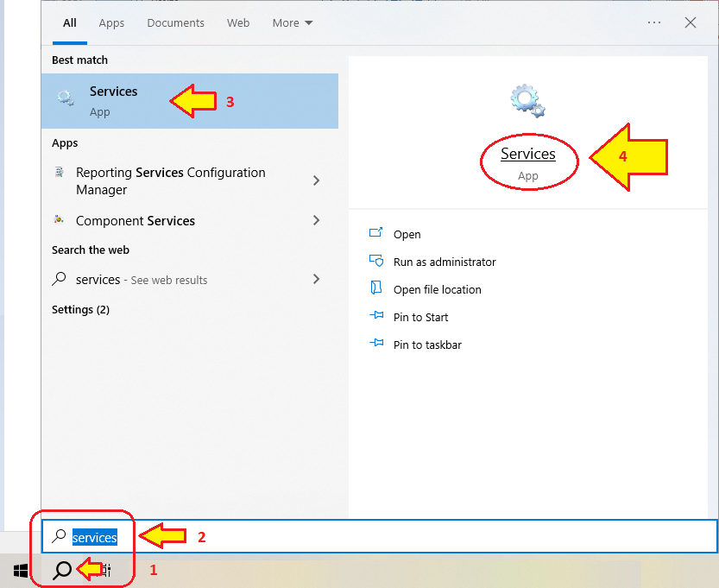Choose Run as administrator
The width and height of the screenshot is (719, 588).
coord(445,262)
